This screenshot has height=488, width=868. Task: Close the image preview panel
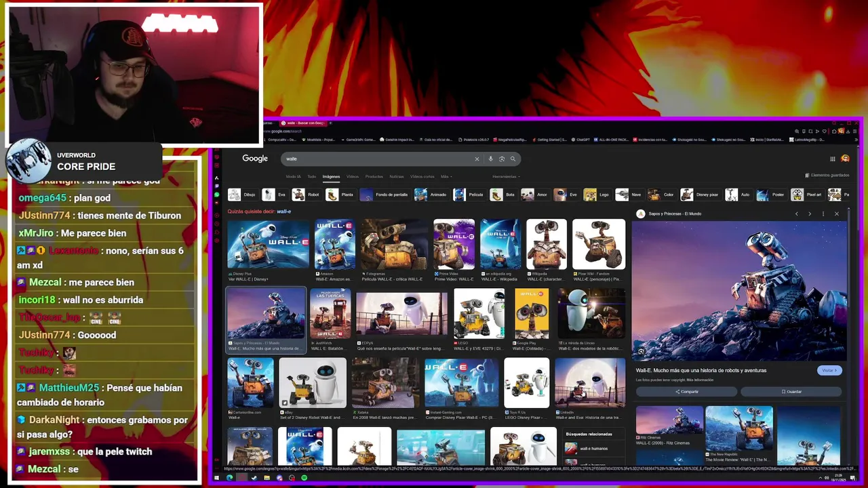tap(836, 213)
